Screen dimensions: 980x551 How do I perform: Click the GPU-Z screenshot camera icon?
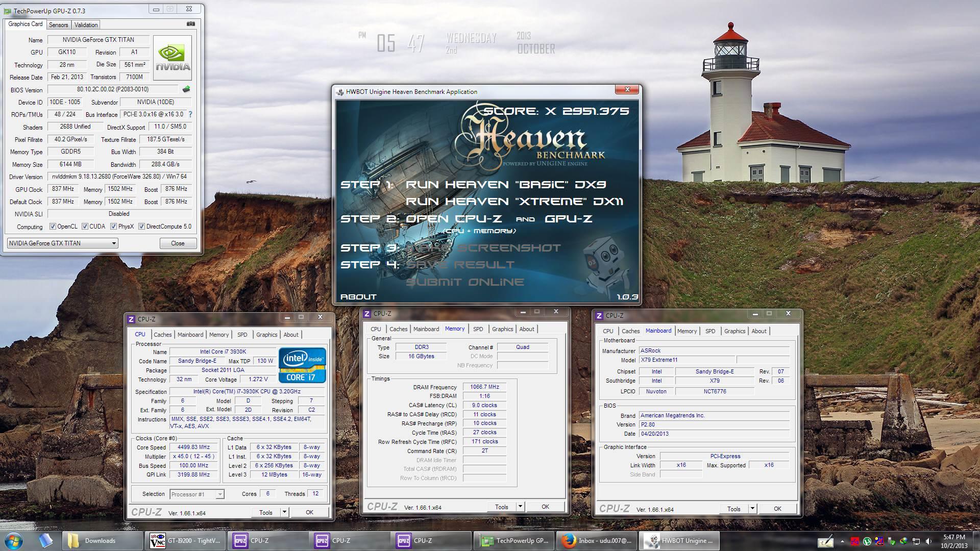pyautogui.click(x=190, y=24)
